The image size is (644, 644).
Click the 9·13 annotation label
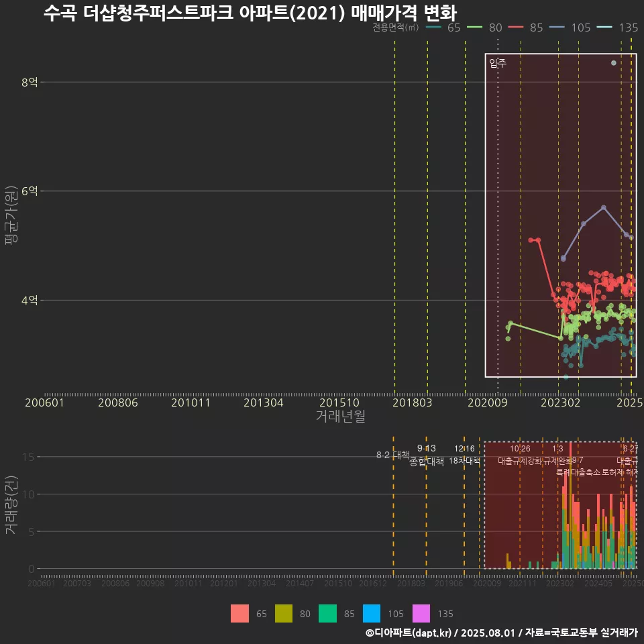[x=427, y=448]
